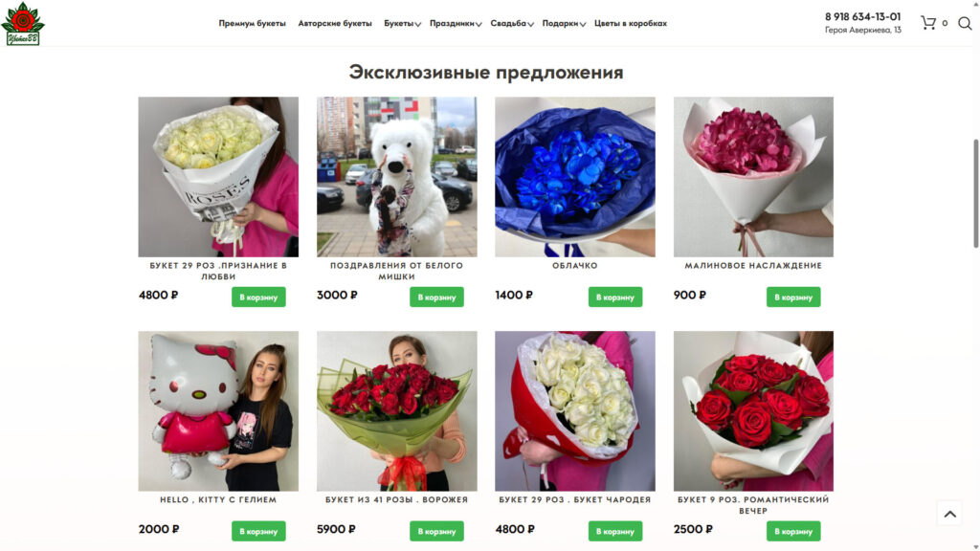Click the scroll-to-top arrow button
Image resolution: width=980 pixels, height=551 pixels.
point(949,514)
